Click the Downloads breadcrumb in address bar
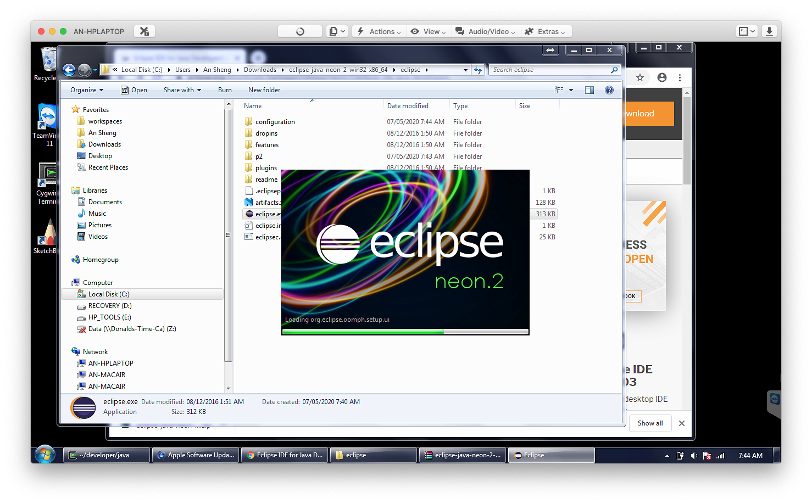812x504 pixels. tap(260, 70)
